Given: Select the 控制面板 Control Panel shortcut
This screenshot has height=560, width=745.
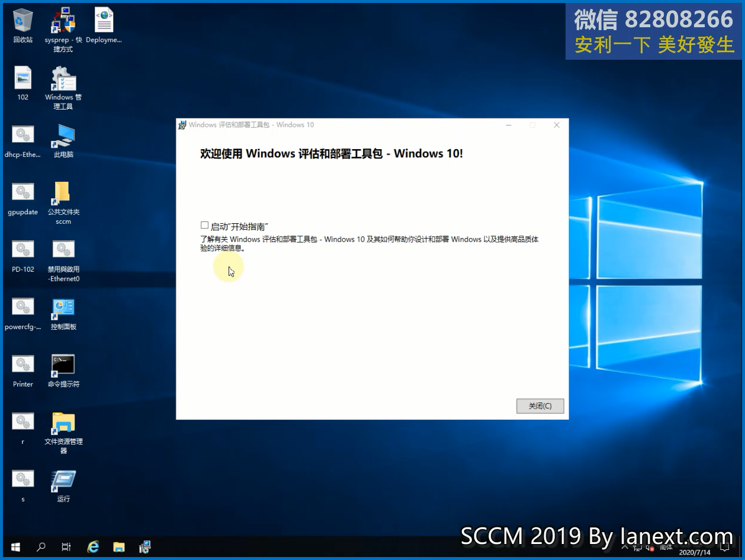Looking at the screenshot, I should (x=63, y=313).
